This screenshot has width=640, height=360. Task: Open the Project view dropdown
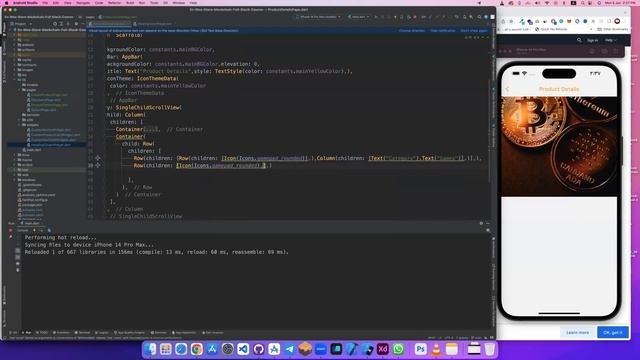[x=20, y=24]
